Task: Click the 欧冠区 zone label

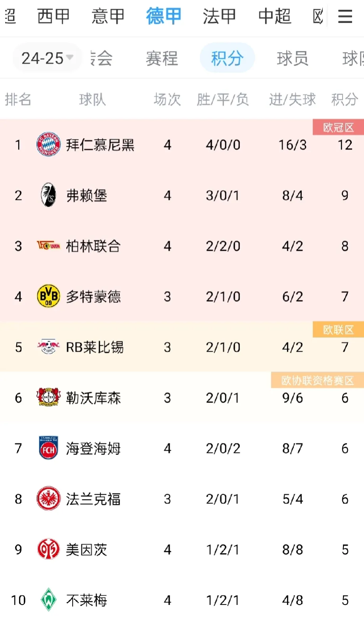Action: pyautogui.click(x=339, y=127)
